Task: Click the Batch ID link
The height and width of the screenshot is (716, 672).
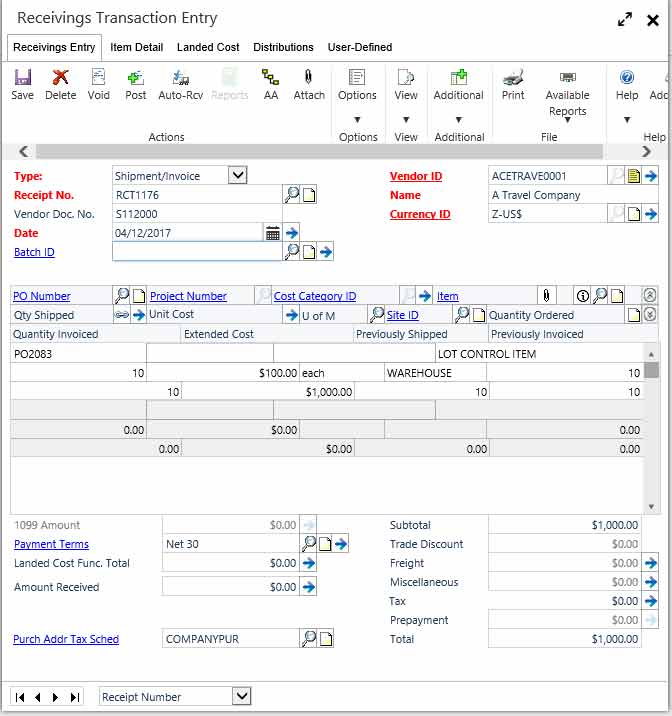Action: [34, 252]
